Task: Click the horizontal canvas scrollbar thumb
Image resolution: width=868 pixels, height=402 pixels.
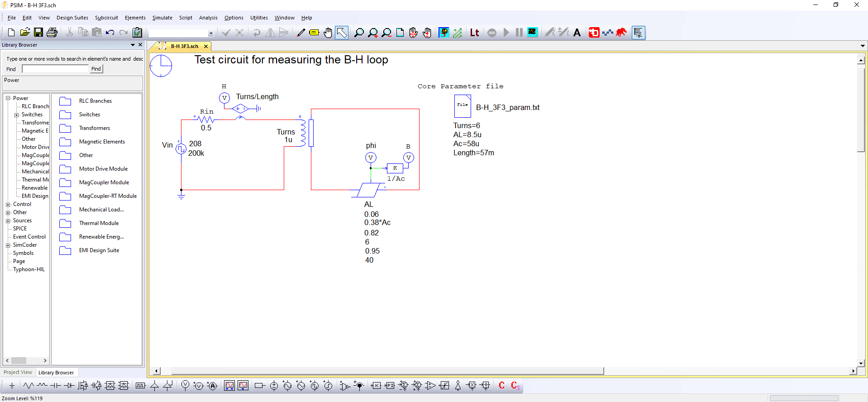Action: coord(387,371)
